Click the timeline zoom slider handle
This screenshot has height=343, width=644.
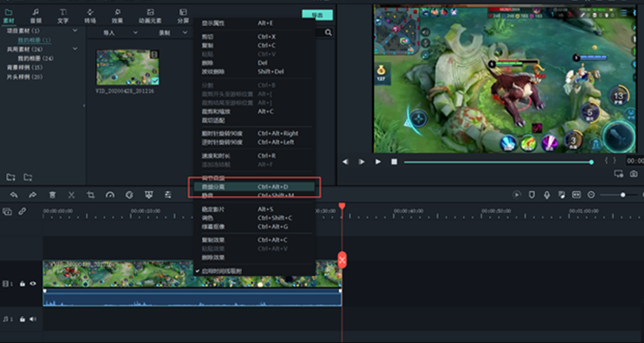(x=623, y=195)
